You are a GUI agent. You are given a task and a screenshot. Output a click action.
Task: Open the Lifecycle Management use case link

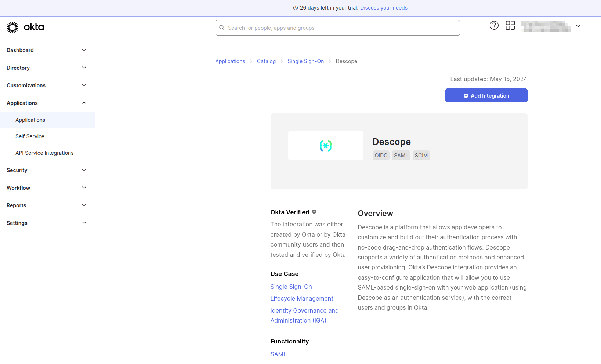point(302,298)
